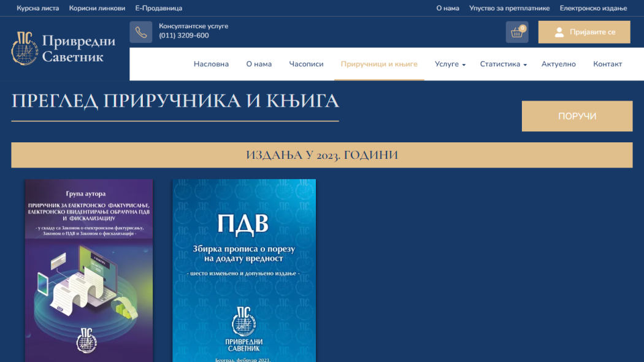Click the О нама item in main navigation
The image size is (644, 362).
click(x=259, y=64)
